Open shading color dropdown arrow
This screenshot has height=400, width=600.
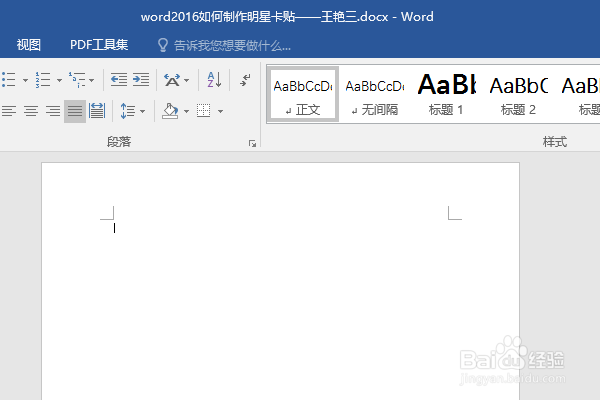(186, 111)
